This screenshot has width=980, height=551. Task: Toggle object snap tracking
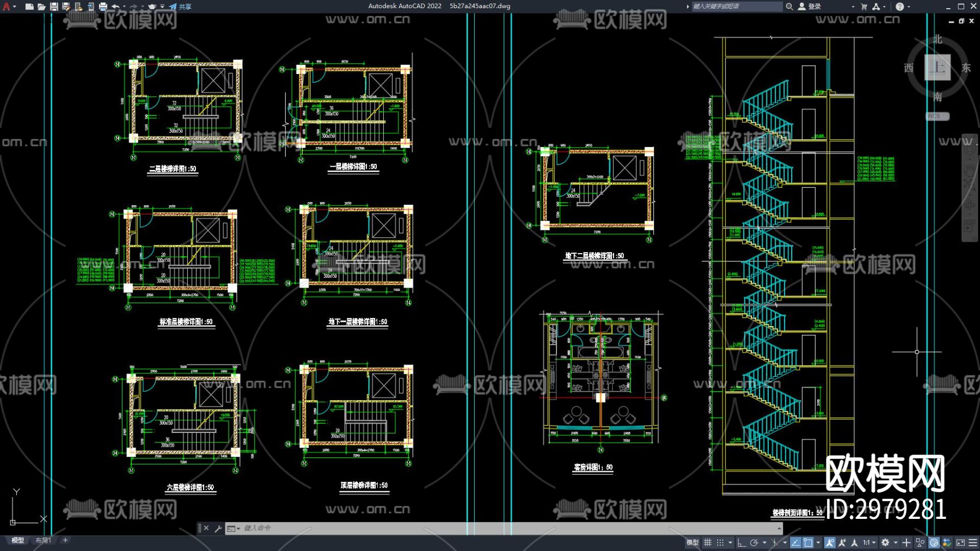pos(795,542)
